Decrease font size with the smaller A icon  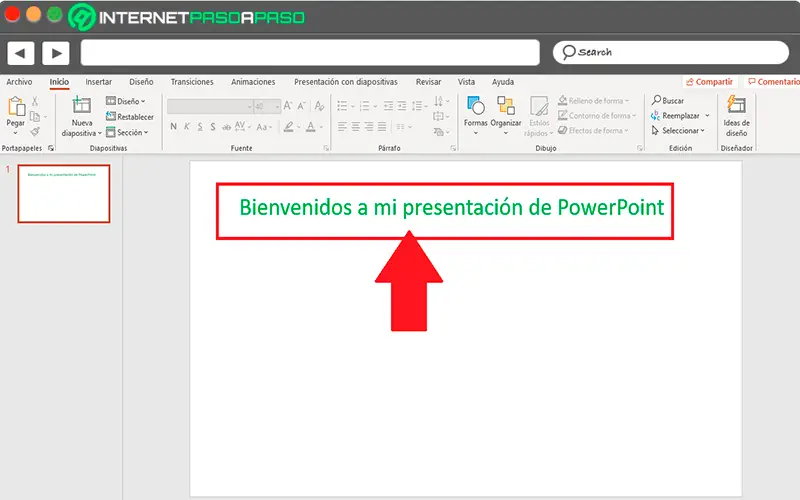click(301, 106)
